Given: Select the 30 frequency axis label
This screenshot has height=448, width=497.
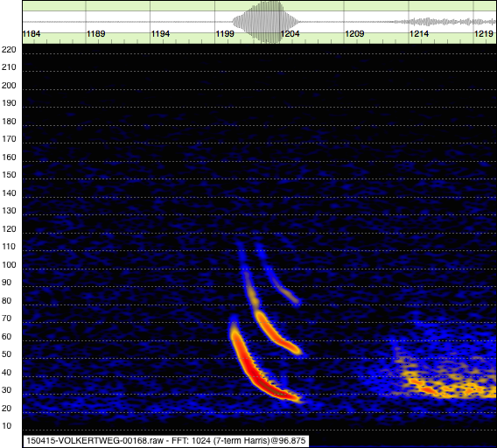Looking at the screenshot, I should [x=7, y=389].
